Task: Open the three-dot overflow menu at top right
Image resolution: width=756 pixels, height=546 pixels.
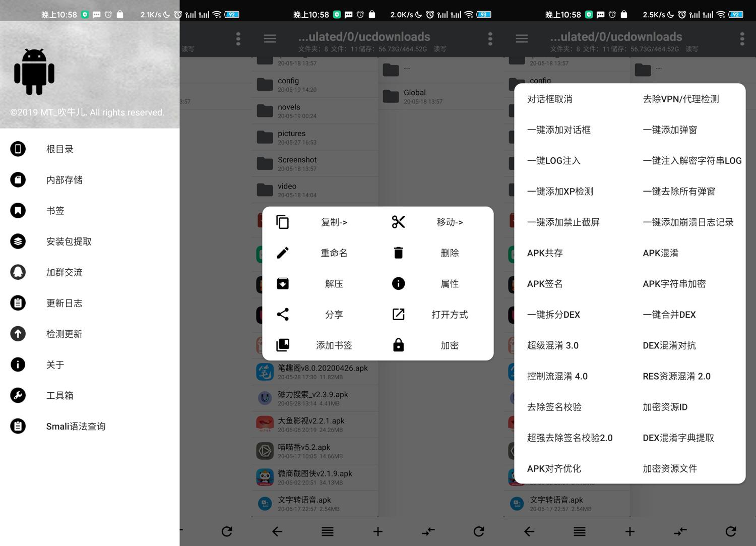Action: (741, 38)
